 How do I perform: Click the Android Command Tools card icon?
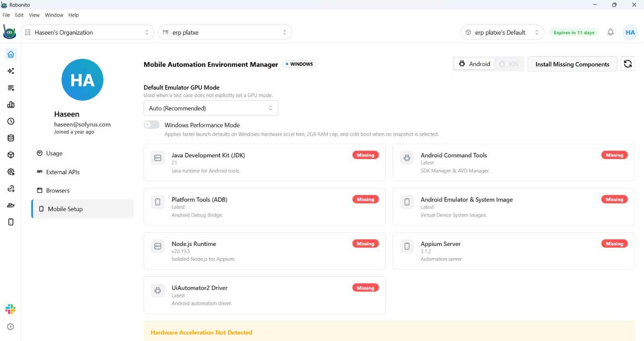[407, 158]
